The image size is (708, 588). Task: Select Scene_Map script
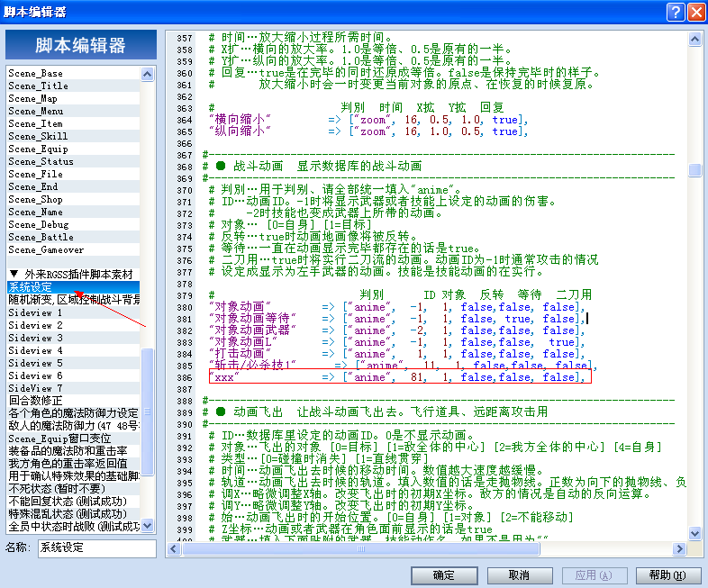(74, 99)
